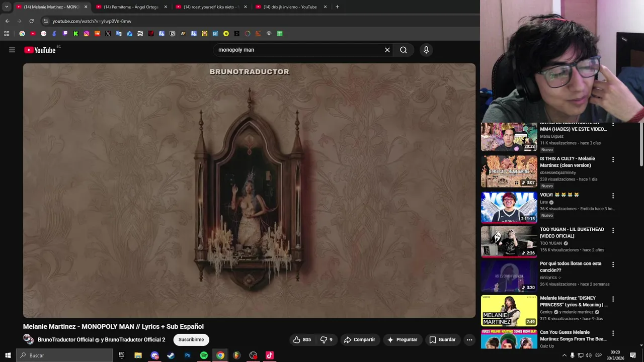Viewport: 644px width, 362px height.
Task: Clear the search text with X
Action: (x=387, y=50)
